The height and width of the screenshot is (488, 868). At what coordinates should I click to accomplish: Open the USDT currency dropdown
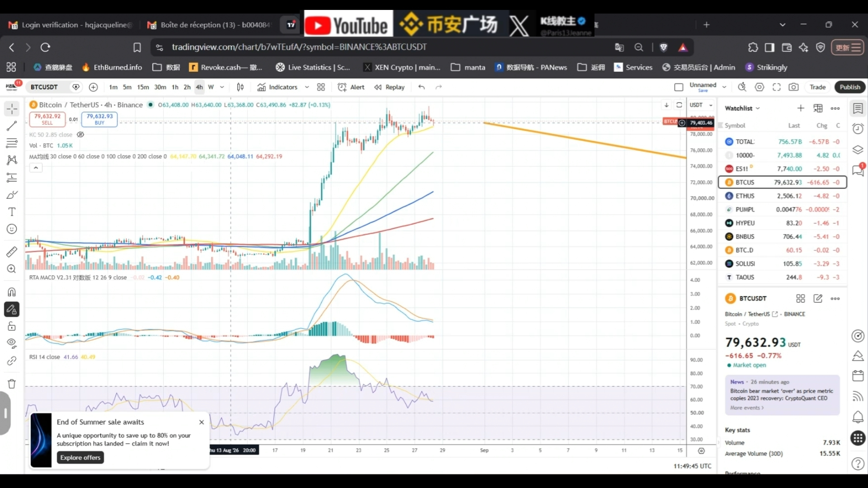701,105
